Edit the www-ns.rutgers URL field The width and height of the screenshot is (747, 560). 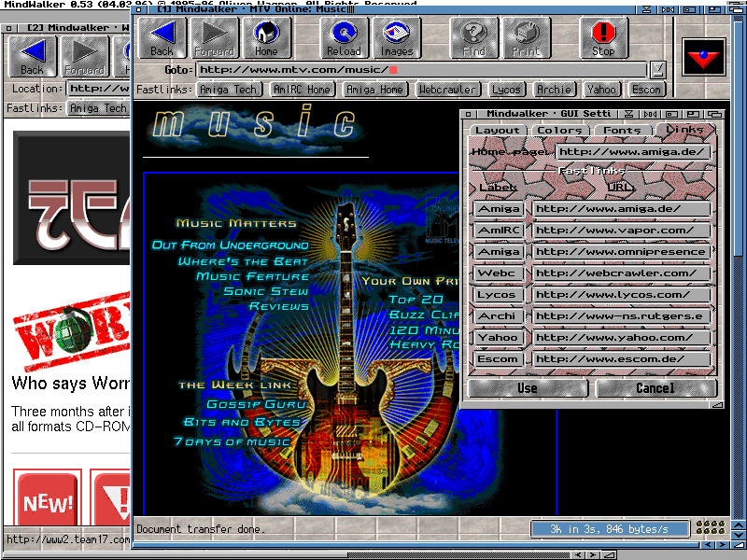click(x=621, y=316)
